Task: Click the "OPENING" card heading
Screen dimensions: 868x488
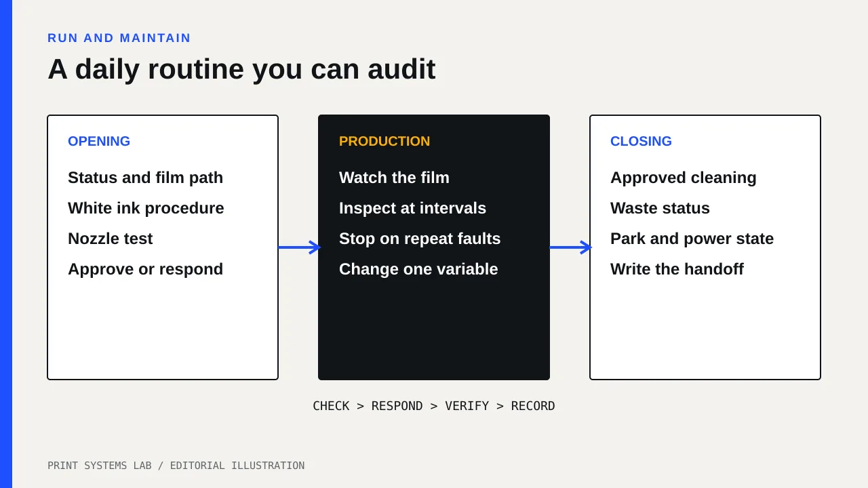Action: (99, 141)
